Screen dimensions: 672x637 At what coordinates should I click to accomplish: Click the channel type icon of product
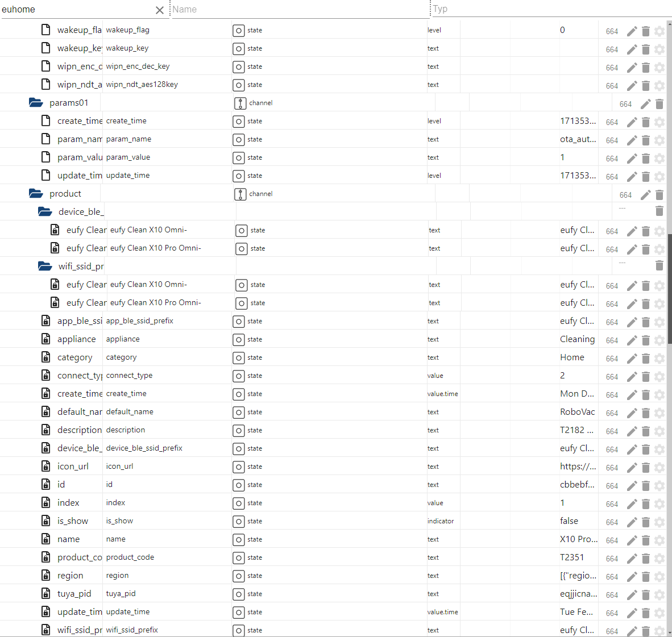tap(240, 194)
